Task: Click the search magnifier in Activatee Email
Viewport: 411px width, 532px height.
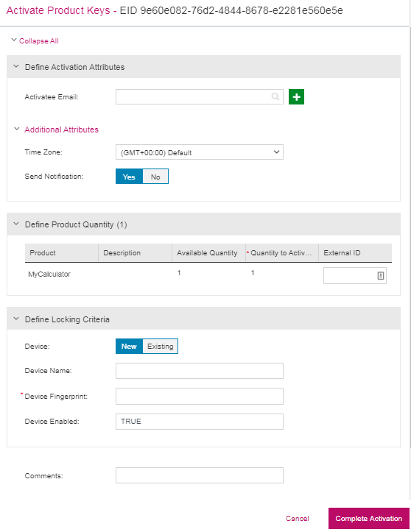Action: tap(275, 96)
